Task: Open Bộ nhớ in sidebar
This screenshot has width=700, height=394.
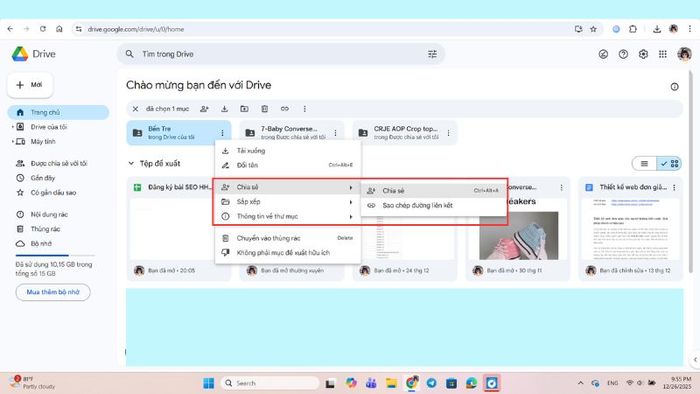Action: tap(34, 244)
